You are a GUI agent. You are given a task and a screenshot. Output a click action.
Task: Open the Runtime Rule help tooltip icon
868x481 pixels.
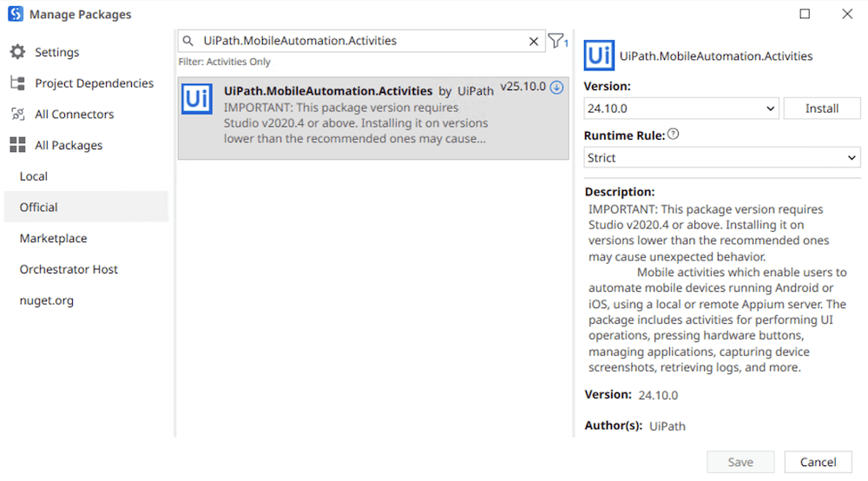tap(674, 134)
